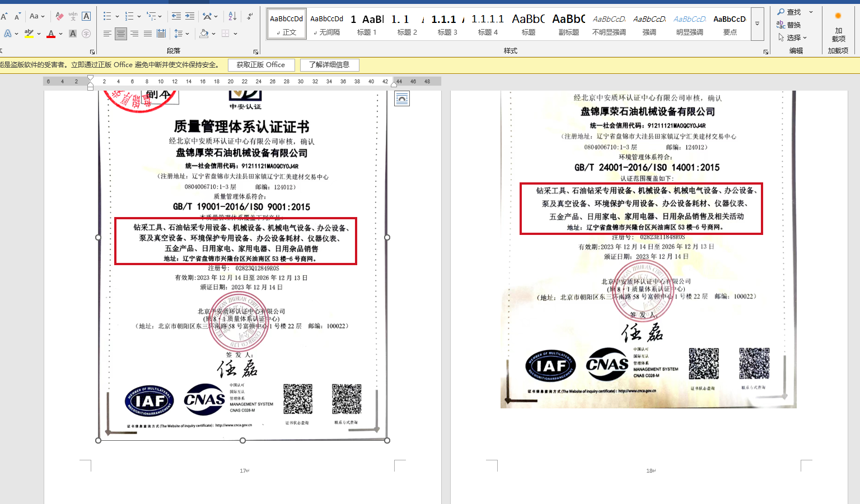Image resolution: width=860 pixels, height=504 pixels.
Task: Apply red font color
Action: 51,34
